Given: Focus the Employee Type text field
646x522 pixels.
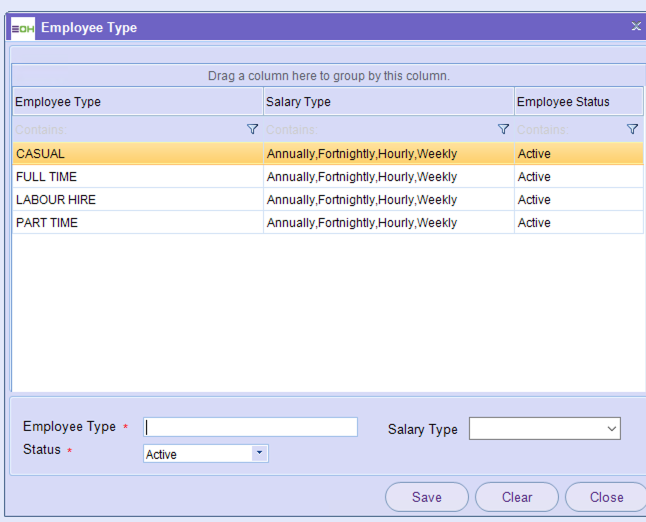Looking at the screenshot, I should (x=250, y=427).
